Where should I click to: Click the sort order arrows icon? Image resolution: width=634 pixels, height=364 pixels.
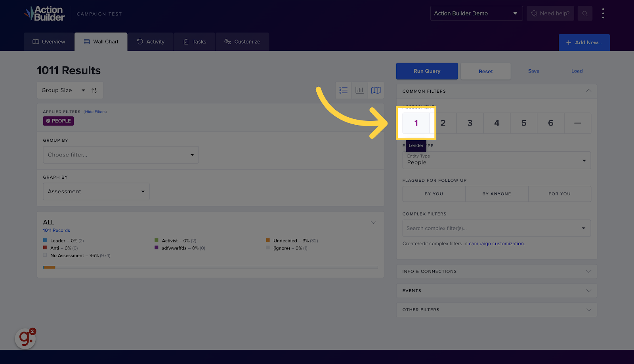[94, 90]
